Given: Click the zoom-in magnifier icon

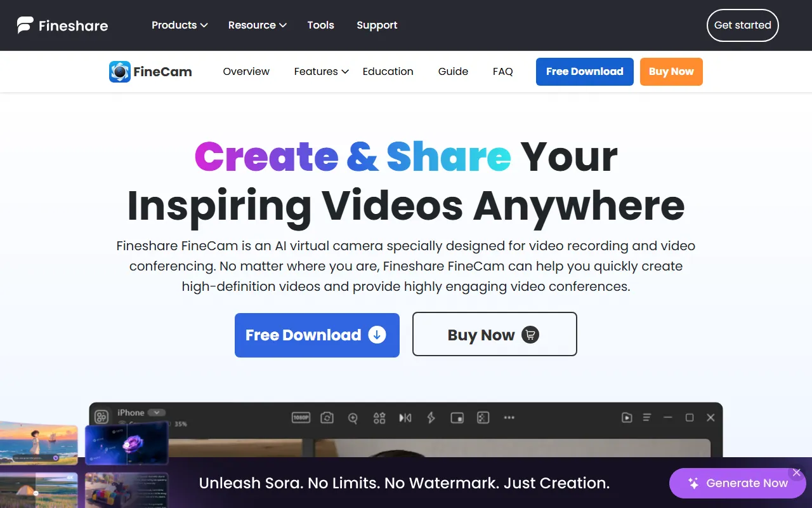Looking at the screenshot, I should click(353, 418).
